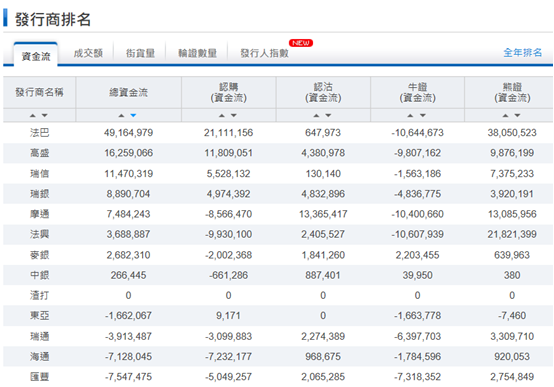554x387 pixels.
Task: Click the 發行商名稱 column header
Action: click(x=39, y=93)
